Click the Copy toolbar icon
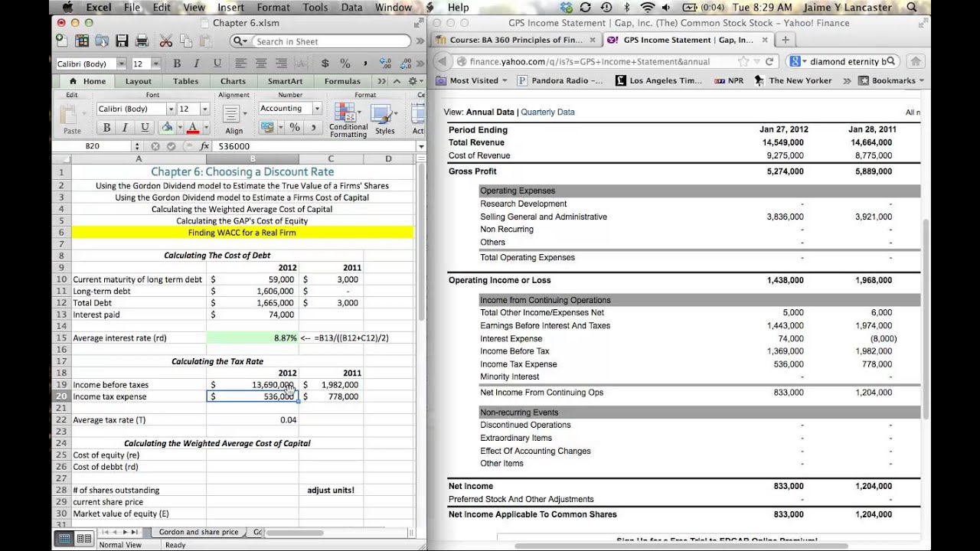This screenshot has height=551, width=980. [x=186, y=41]
